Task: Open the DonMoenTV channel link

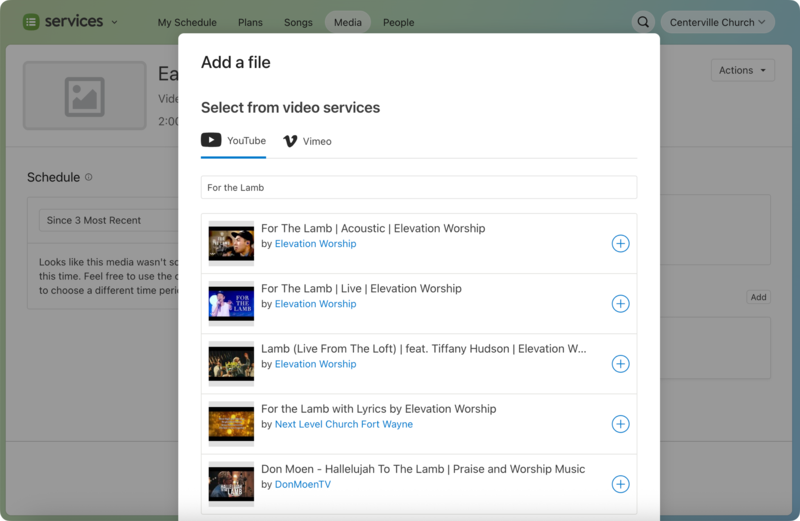Action: [x=303, y=484]
